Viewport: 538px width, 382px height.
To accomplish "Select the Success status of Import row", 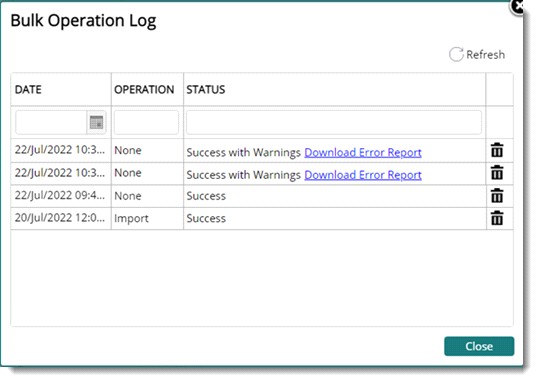I will click(x=206, y=218).
